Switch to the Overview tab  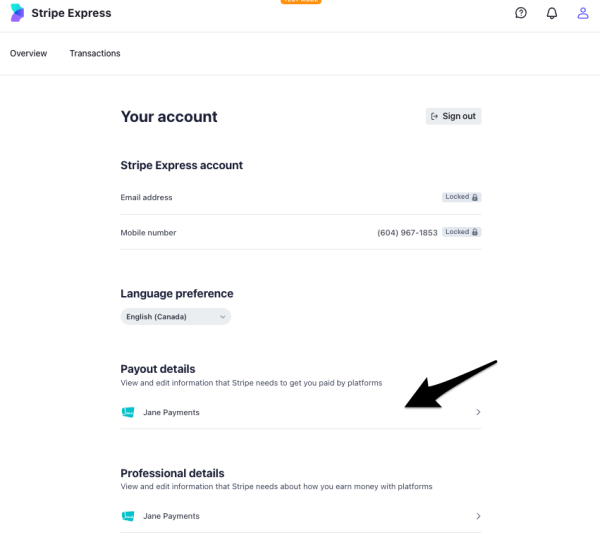28,53
